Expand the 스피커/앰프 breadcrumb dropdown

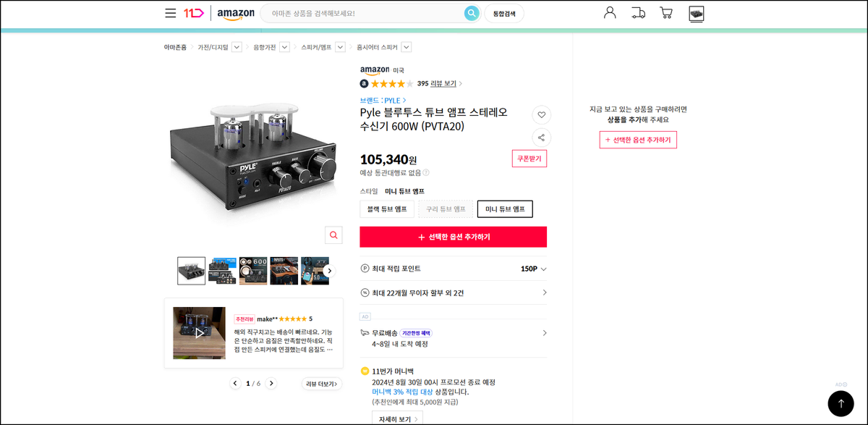(340, 47)
